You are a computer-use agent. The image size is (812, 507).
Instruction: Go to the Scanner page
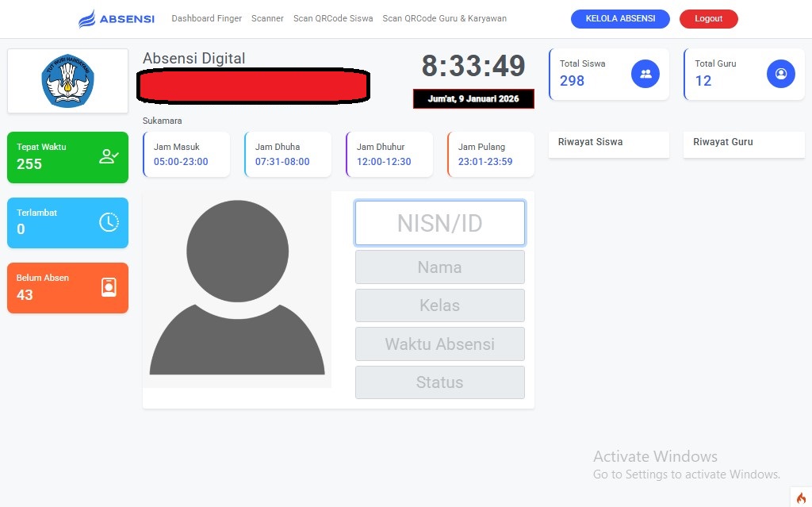point(267,18)
